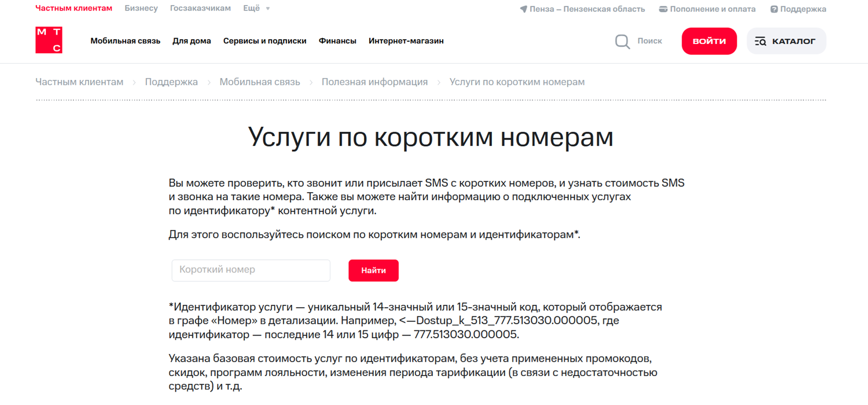Click the paragraph 'Указана базовая стоимость услуг'
This screenshot has width=868, height=405.
pos(413,373)
